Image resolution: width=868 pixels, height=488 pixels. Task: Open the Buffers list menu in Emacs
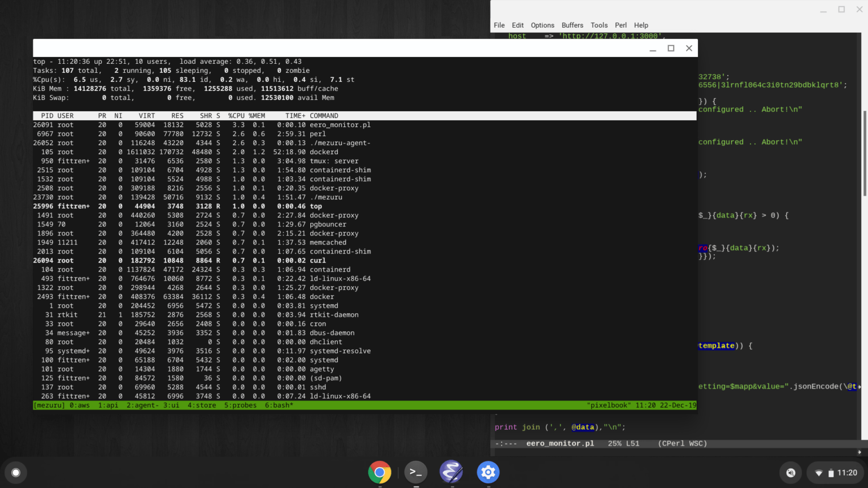pyautogui.click(x=572, y=25)
